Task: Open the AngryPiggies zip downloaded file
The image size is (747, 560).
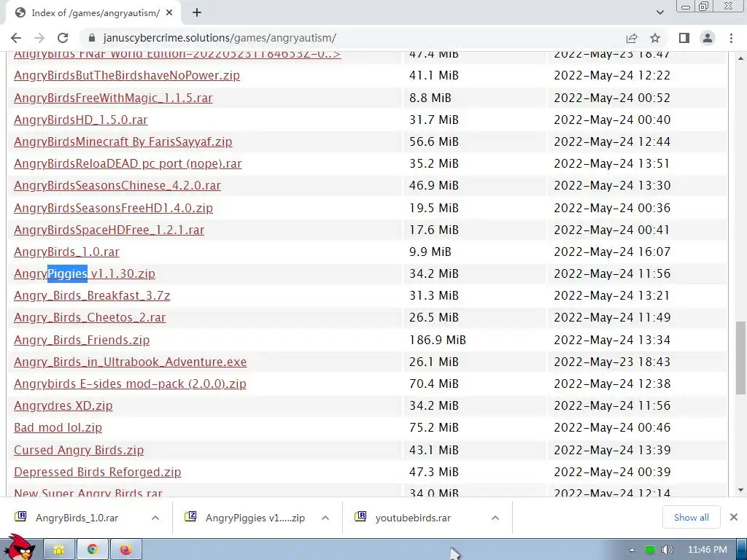Action: point(255,518)
